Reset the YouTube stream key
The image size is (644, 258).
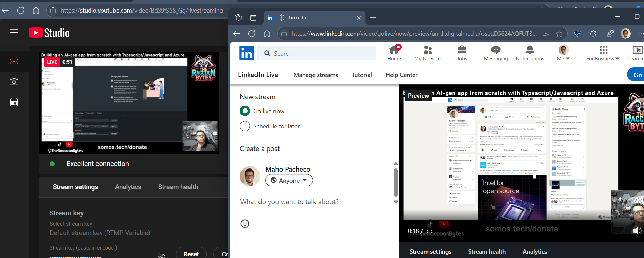191,254
